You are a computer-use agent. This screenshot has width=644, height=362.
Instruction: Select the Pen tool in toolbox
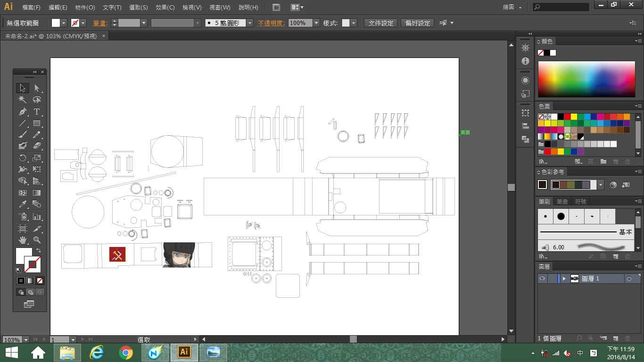(x=23, y=112)
